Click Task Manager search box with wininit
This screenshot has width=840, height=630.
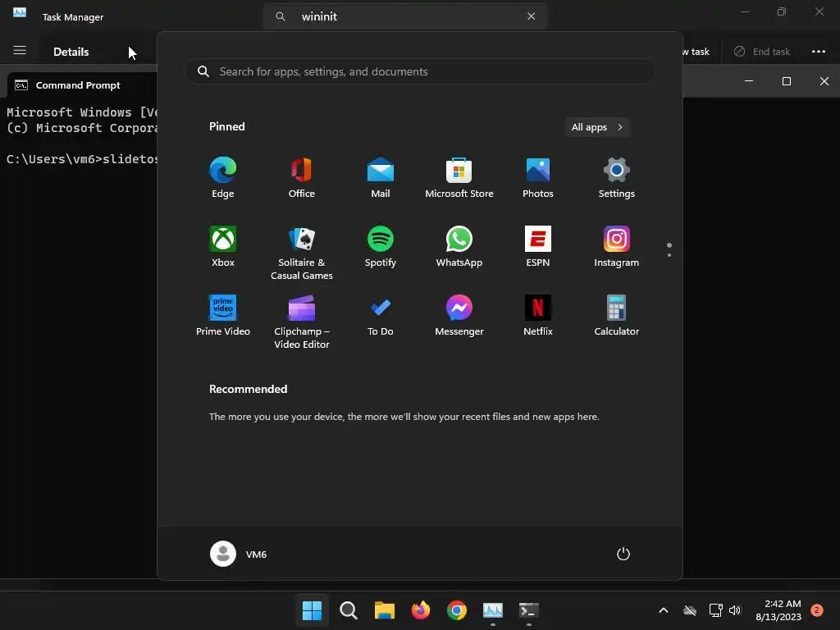click(x=405, y=16)
